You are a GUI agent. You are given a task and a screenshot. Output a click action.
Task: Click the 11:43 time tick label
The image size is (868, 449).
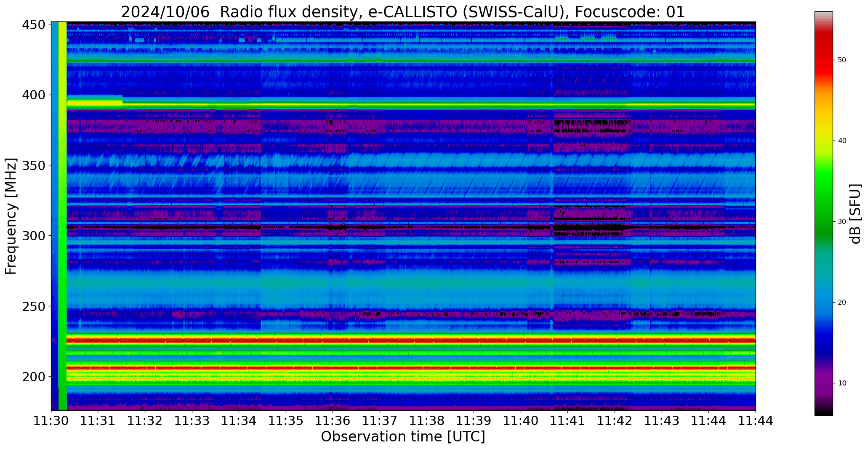coord(662,420)
